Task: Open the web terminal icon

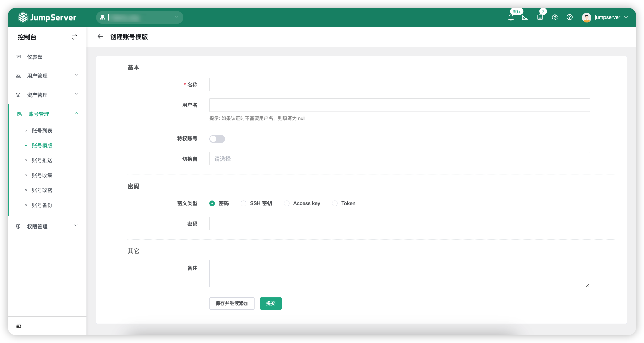Action: (525, 17)
